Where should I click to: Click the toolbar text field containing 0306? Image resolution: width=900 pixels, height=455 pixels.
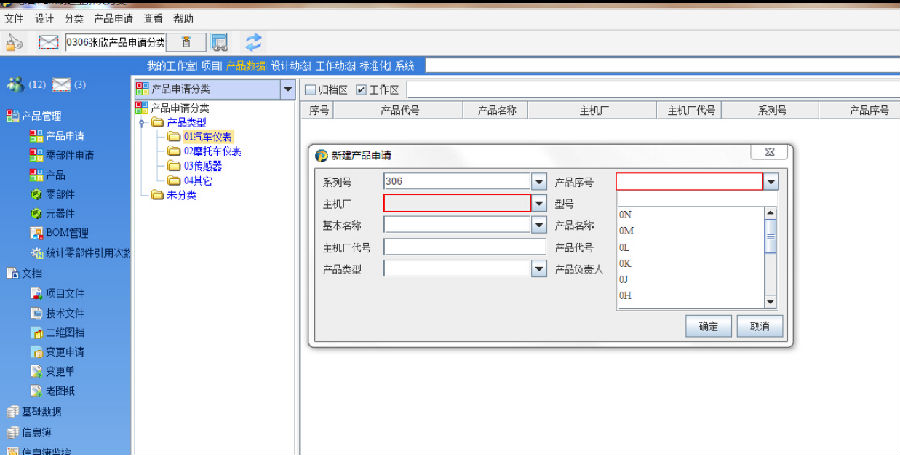[x=115, y=42]
